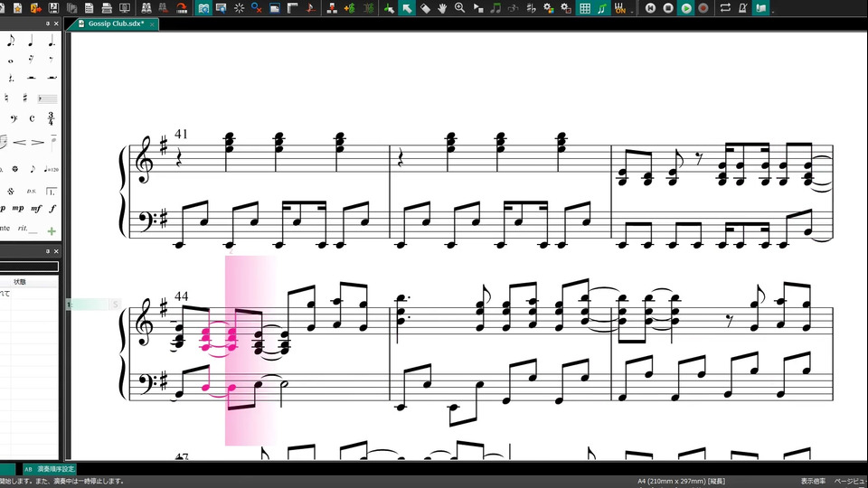Select the mf dynamic in palette
868x488 pixels.
click(36, 208)
